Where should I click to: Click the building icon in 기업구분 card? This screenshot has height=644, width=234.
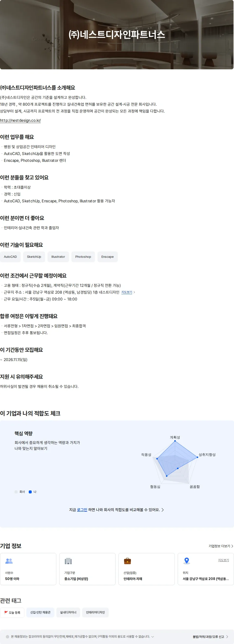(x=68, y=561)
